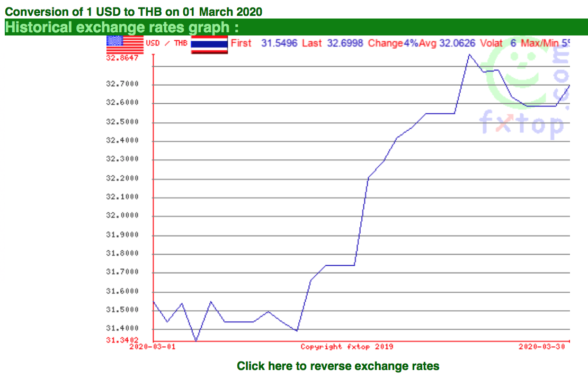Click the Change 4% label
Screen dimensions: 588x388
[393, 43]
